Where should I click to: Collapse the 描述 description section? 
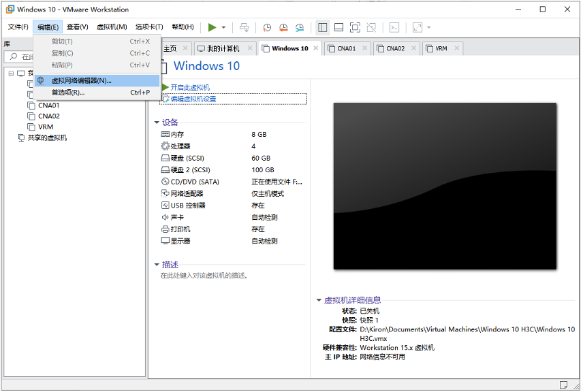click(157, 265)
